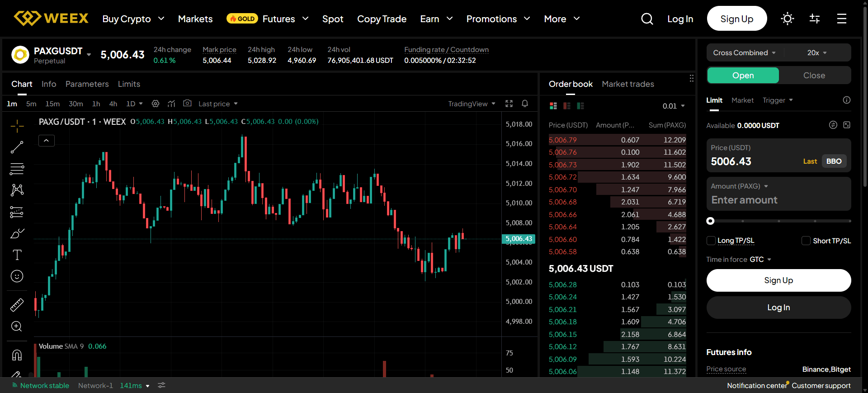
Task: Select the trend line drawing tool
Action: tap(17, 147)
